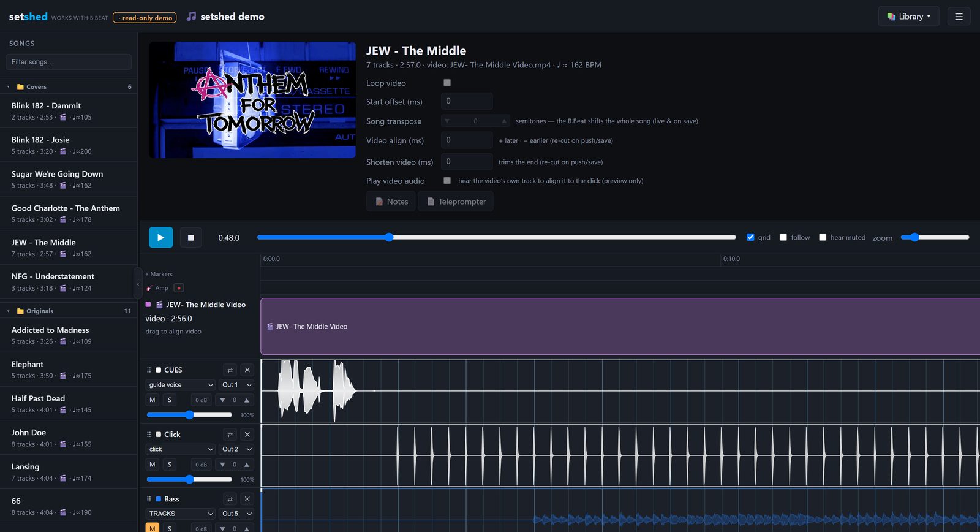The height and width of the screenshot is (532, 980).
Task: Click the Covers folder icon
Action: coord(20,87)
